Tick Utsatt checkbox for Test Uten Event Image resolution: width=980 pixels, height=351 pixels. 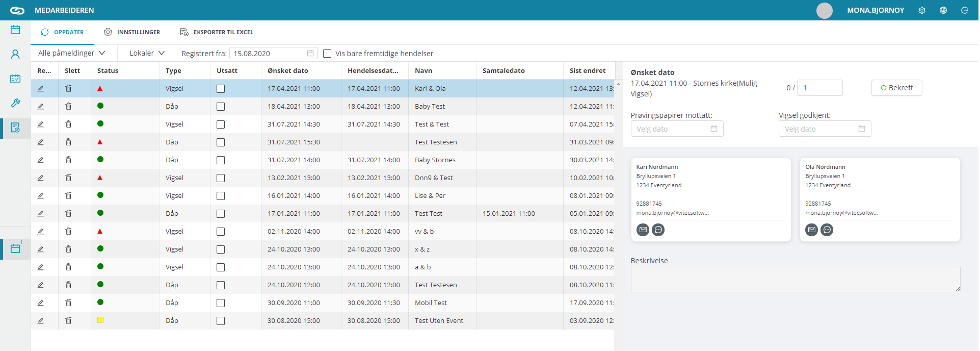[221, 321]
